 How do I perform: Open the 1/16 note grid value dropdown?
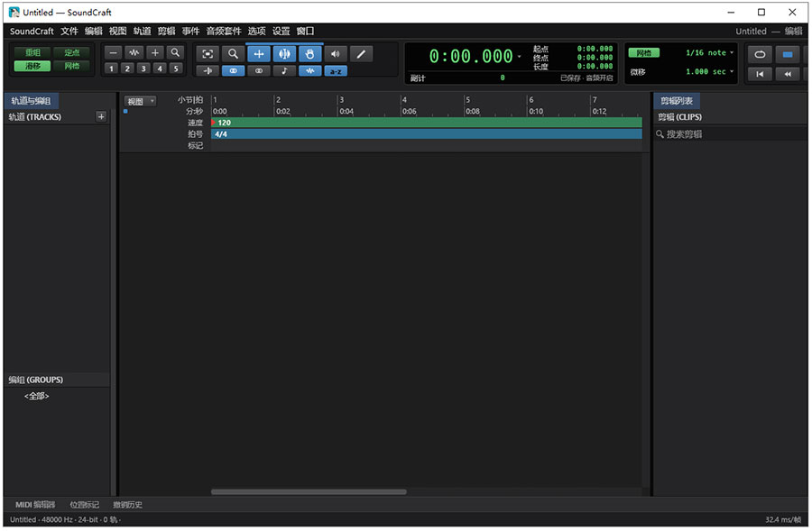[x=709, y=53]
